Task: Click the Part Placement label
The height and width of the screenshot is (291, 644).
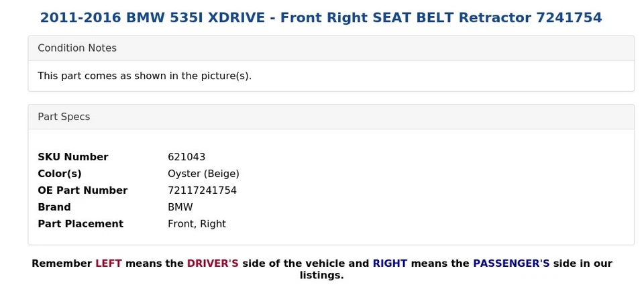Action: point(80,224)
